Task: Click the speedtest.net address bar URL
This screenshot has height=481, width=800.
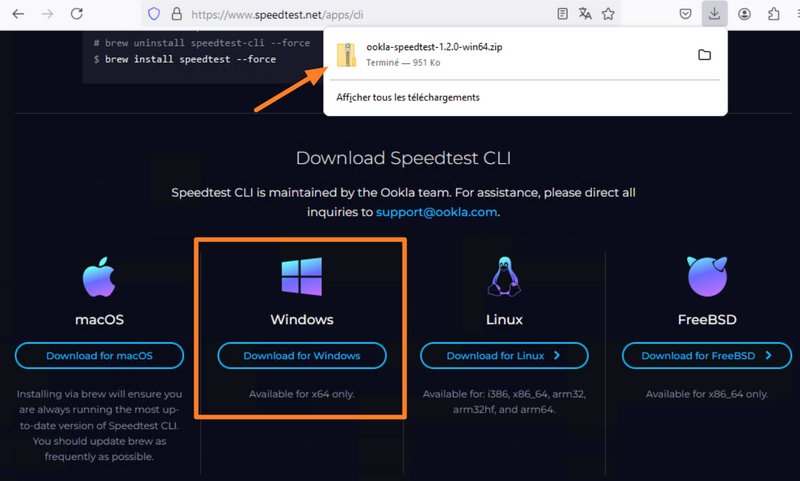Action: [277, 15]
